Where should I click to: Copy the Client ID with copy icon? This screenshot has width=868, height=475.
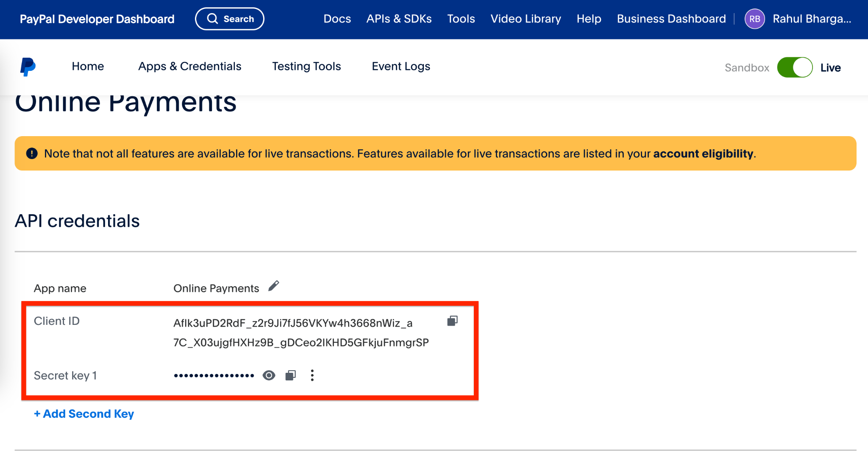(452, 321)
